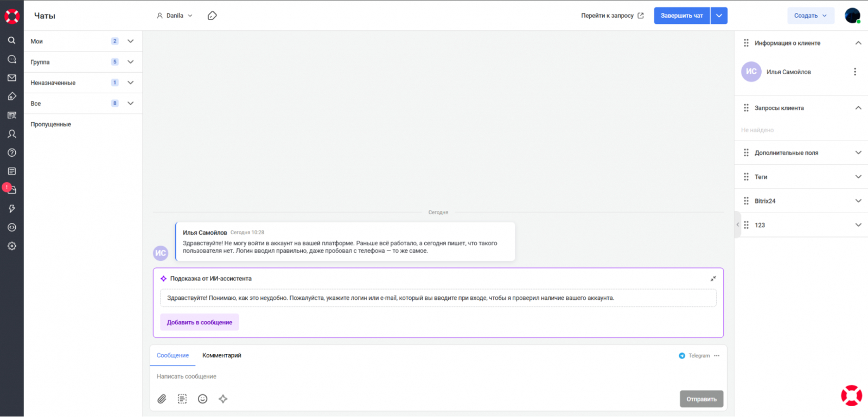The width and height of the screenshot is (868, 417).
Task: Click the Чаты page title
Action: coord(45,16)
